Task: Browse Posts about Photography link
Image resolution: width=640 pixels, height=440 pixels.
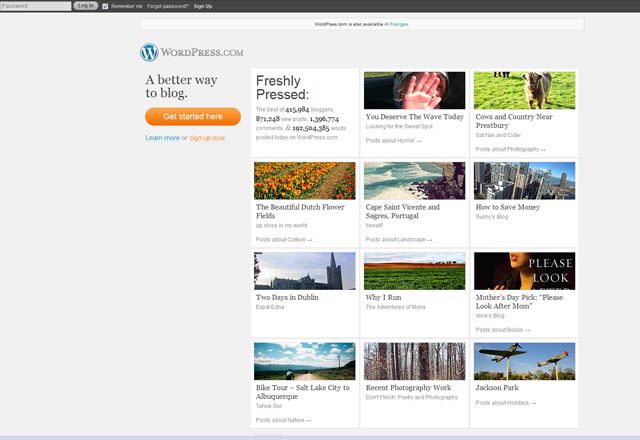Action: tap(509, 149)
